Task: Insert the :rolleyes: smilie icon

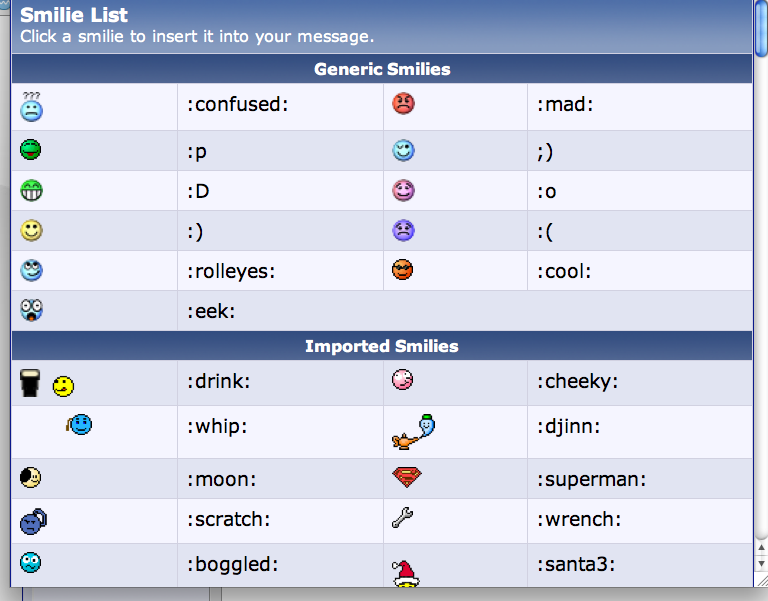Action: [x=31, y=270]
